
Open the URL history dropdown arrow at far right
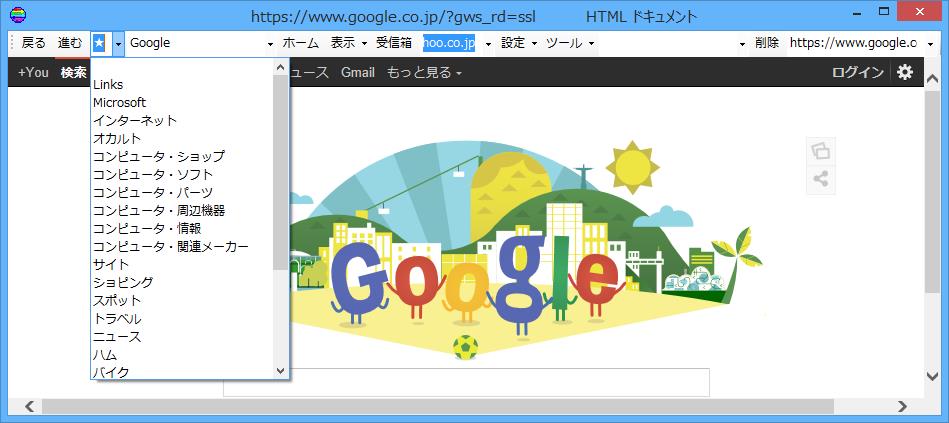[x=930, y=44]
